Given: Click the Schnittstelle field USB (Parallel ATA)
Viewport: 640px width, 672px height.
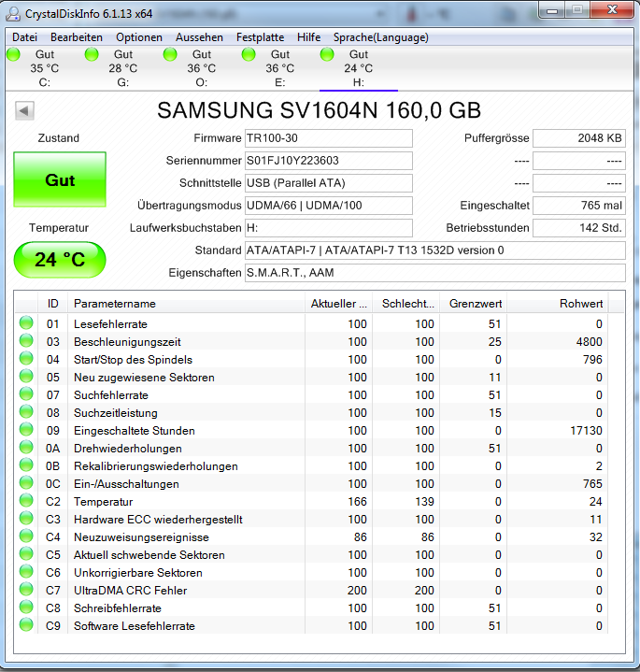Looking at the screenshot, I should pos(329,183).
